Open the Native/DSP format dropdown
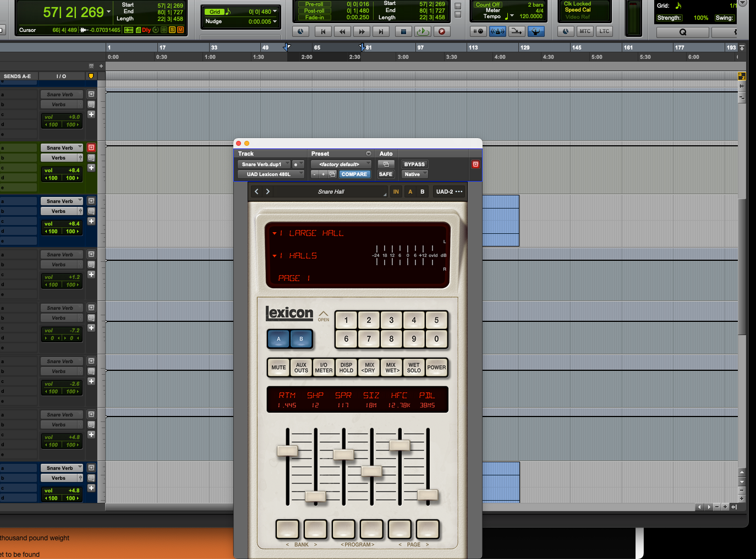The image size is (756, 559). (x=415, y=174)
